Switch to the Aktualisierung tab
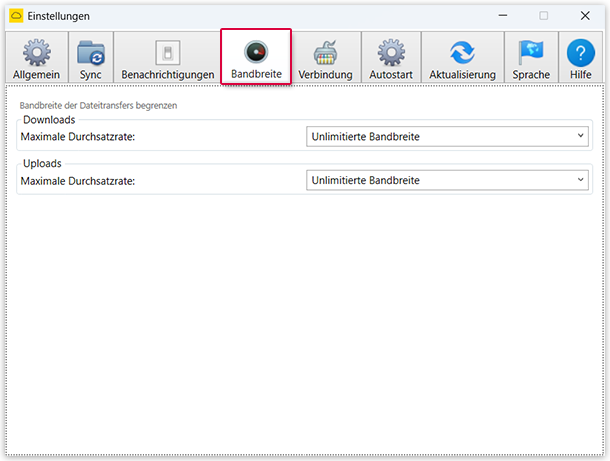Viewport: 610px width, 461px height. (463, 58)
